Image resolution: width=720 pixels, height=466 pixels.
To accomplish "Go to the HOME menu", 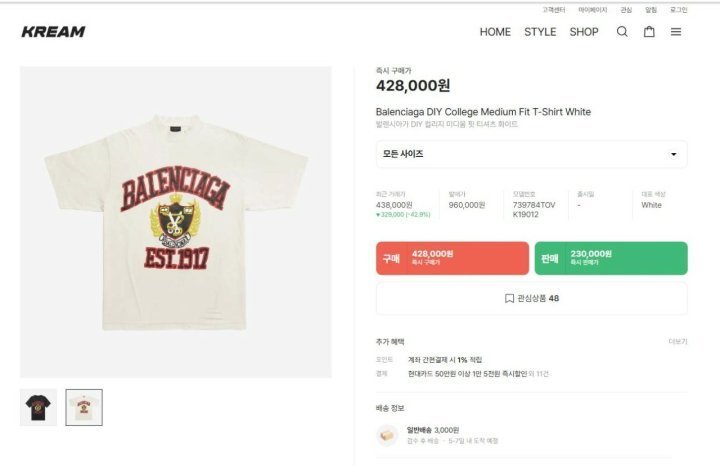I will click(x=495, y=32).
